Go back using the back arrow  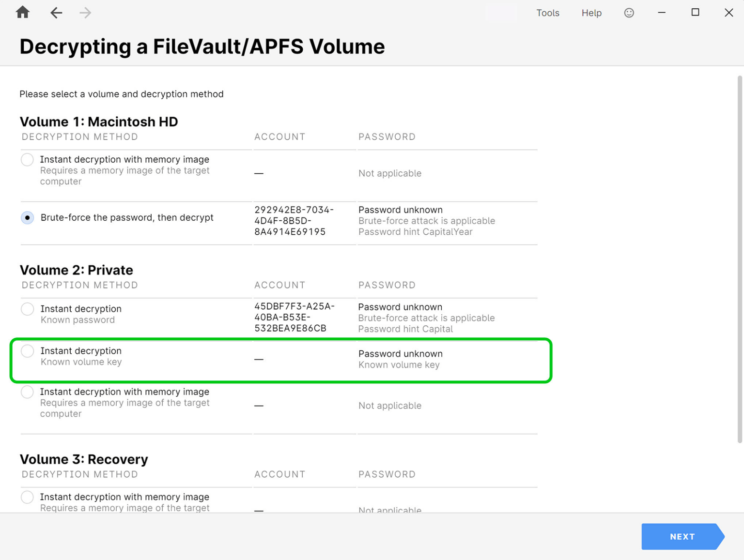56,13
